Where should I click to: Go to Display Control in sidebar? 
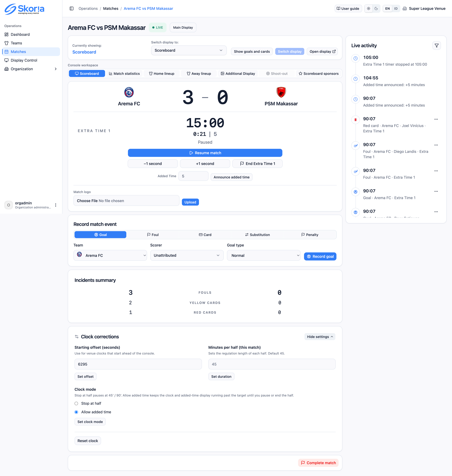[31, 60]
